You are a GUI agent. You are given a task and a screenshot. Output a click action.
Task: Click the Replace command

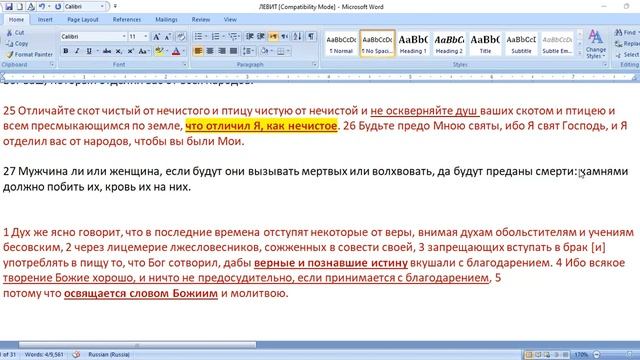(628, 43)
